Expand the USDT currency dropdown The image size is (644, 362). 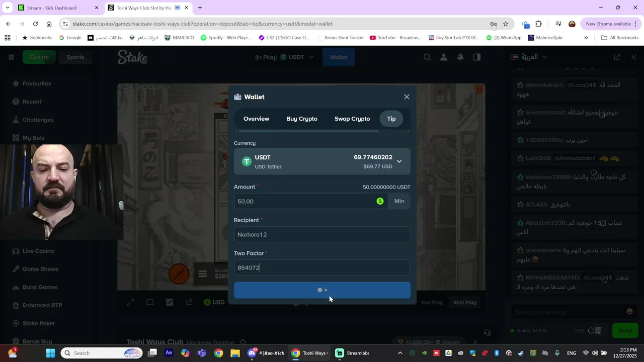click(322, 161)
